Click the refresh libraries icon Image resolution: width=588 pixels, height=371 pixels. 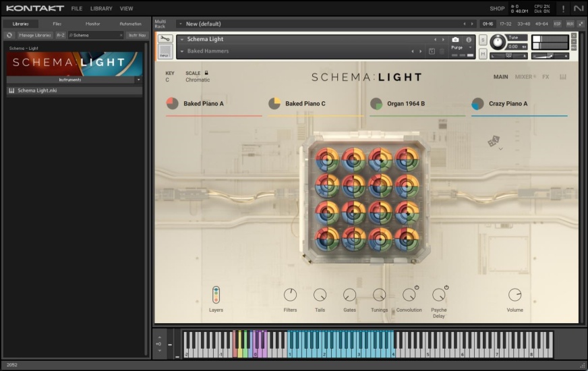point(9,35)
